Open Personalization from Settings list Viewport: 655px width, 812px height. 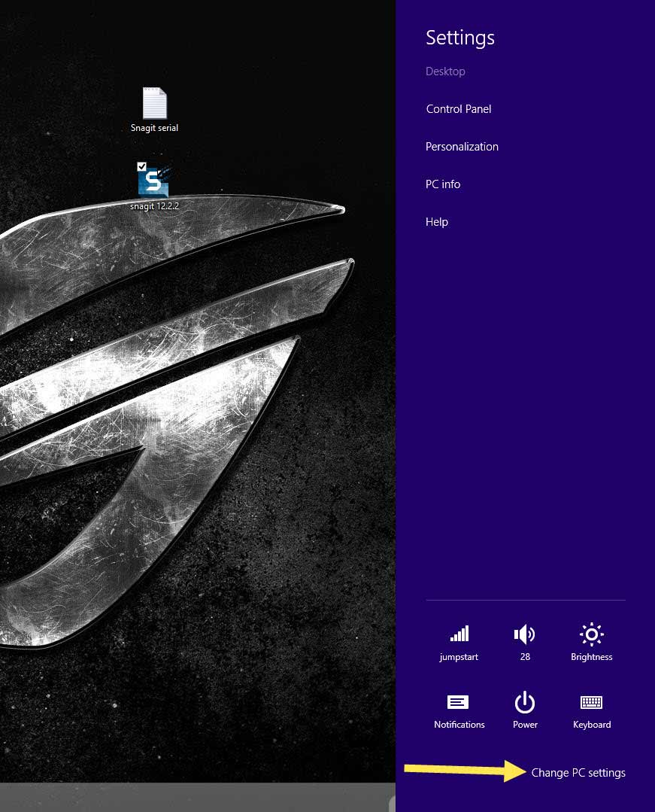click(462, 147)
